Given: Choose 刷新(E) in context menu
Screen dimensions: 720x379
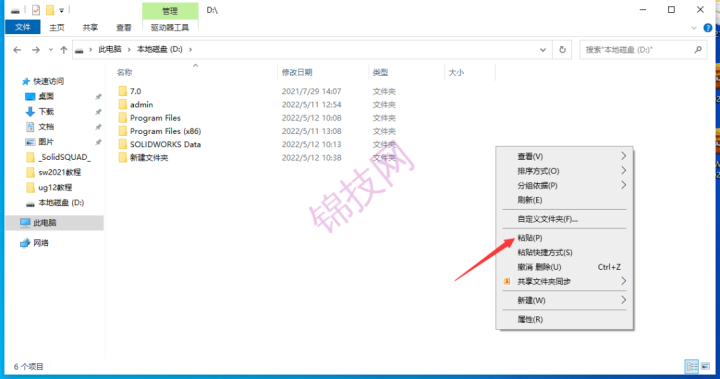Looking at the screenshot, I should (x=565, y=200).
